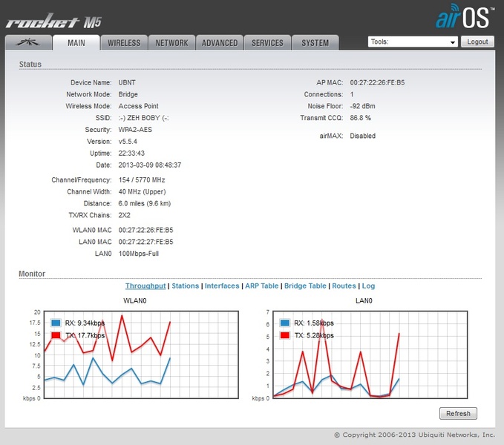504x445 pixels.
Task: Open the Log link
Action: 368,286
